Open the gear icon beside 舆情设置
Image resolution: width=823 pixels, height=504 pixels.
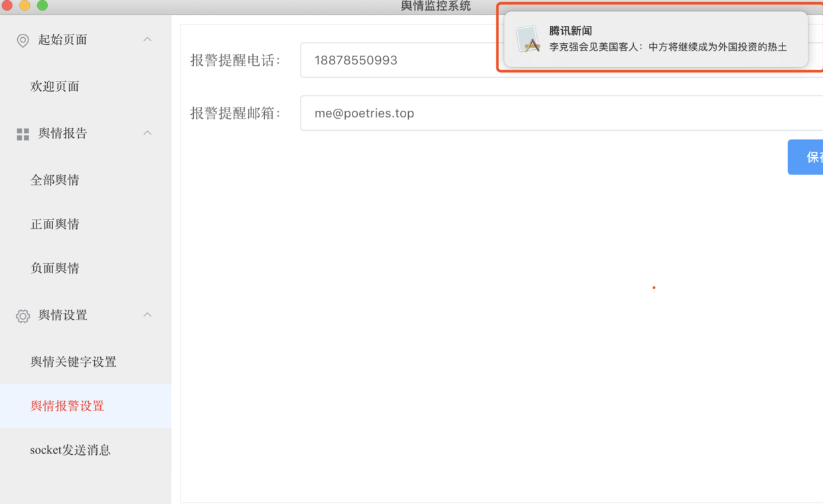[x=22, y=315]
